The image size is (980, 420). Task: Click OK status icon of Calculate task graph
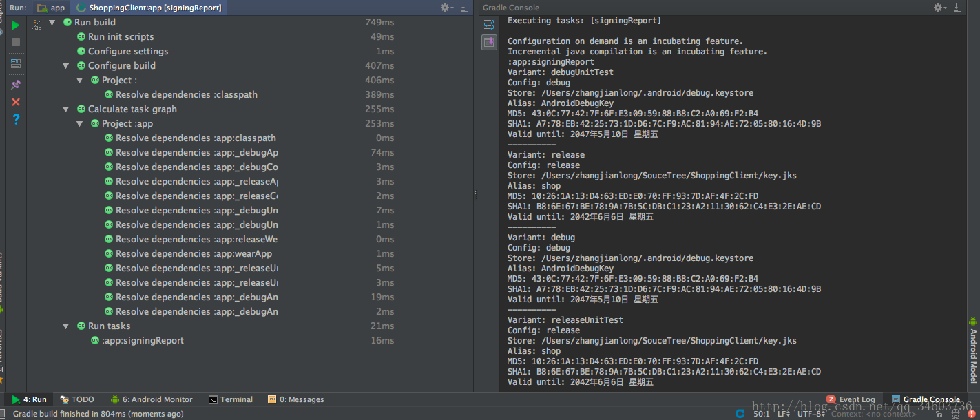(x=81, y=109)
